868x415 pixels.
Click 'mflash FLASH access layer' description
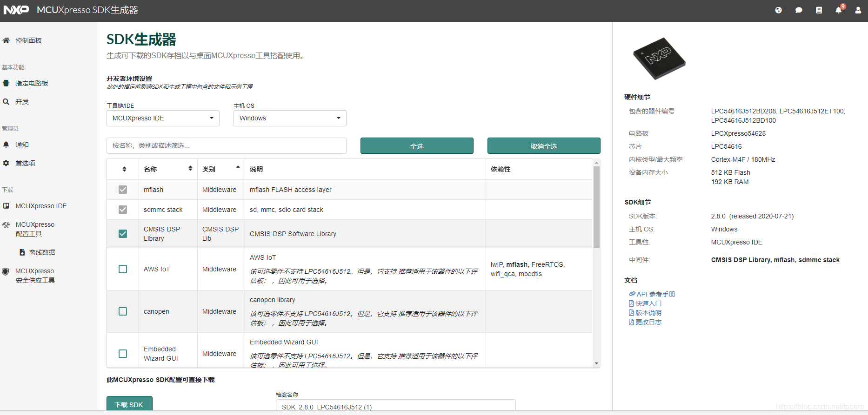[291, 190]
